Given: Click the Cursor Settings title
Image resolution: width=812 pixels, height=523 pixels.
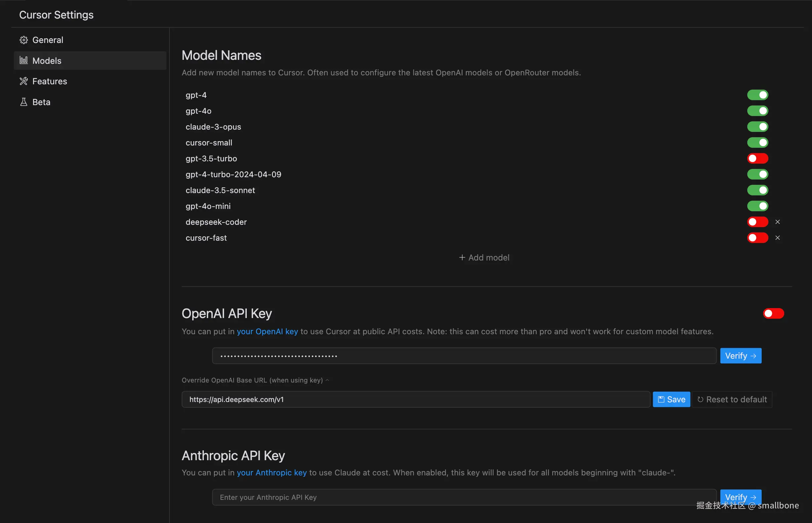Looking at the screenshot, I should coord(56,15).
